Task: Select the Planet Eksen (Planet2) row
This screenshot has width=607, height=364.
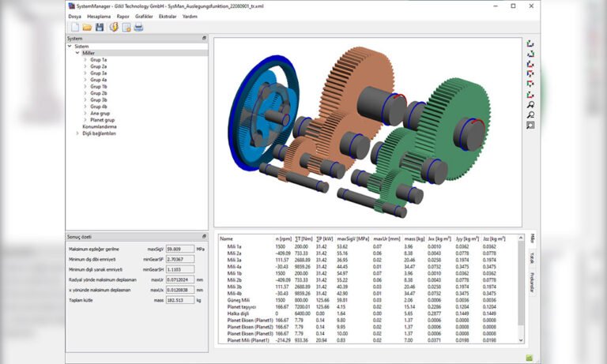Action: [368, 327]
